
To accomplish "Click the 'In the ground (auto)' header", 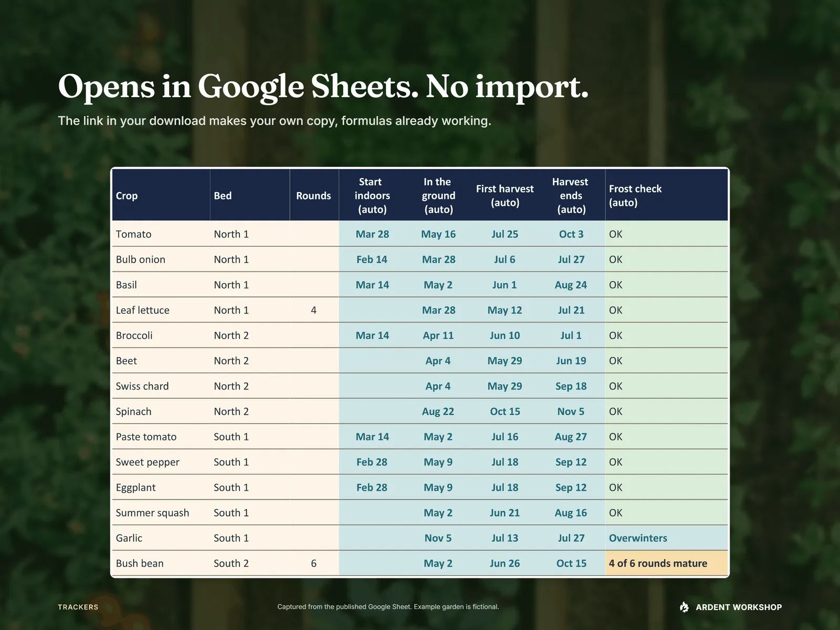I will tap(438, 195).
